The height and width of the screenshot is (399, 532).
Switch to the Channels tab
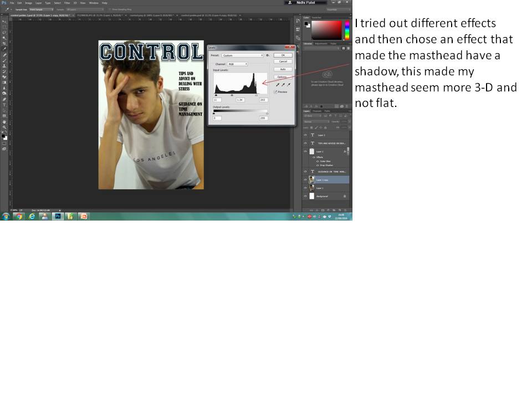point(317,111)
